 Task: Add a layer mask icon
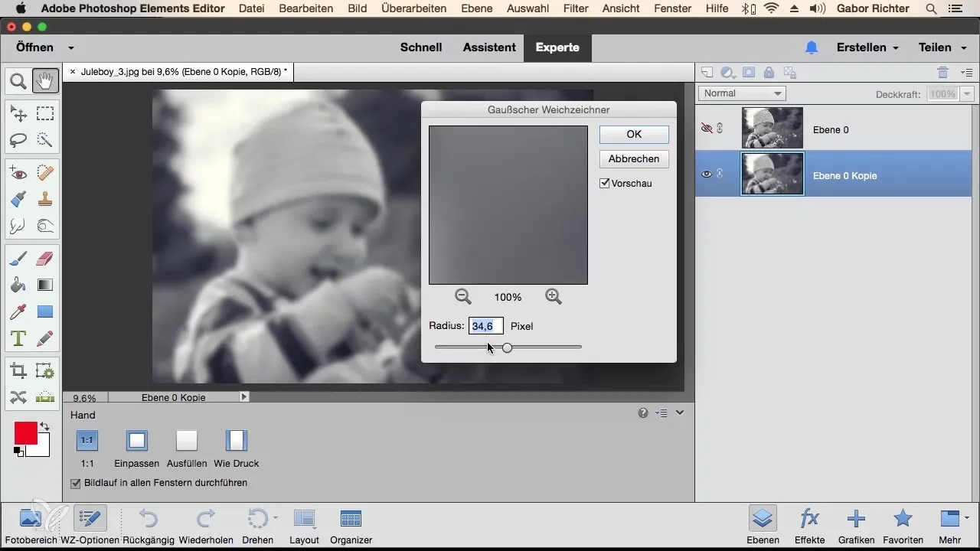coord(749,73)
